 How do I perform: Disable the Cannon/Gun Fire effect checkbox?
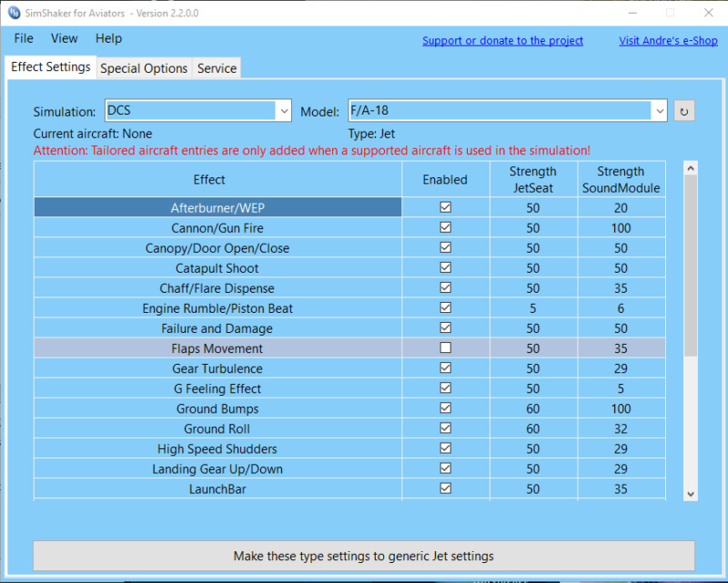[445, 227]
